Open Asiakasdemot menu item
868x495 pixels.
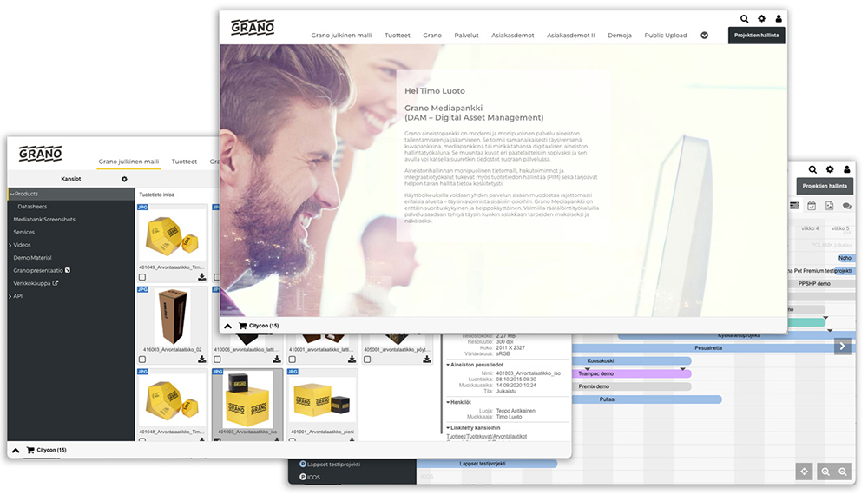coord(513,36)
